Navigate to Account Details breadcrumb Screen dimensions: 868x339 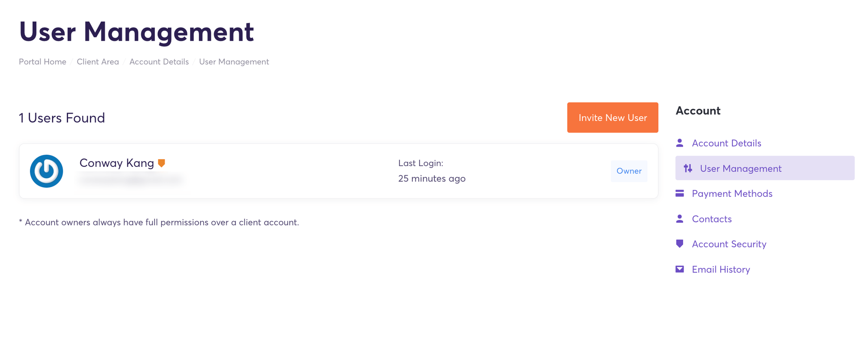[x=159, y=62]
